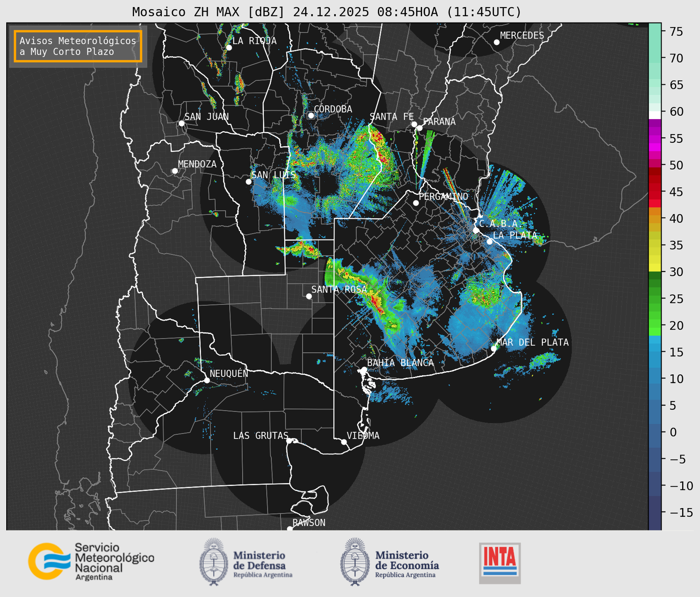This screenshot has height=597, width=700.
Task: Click the 60 label on the colorbar
Action: [676, 111]
